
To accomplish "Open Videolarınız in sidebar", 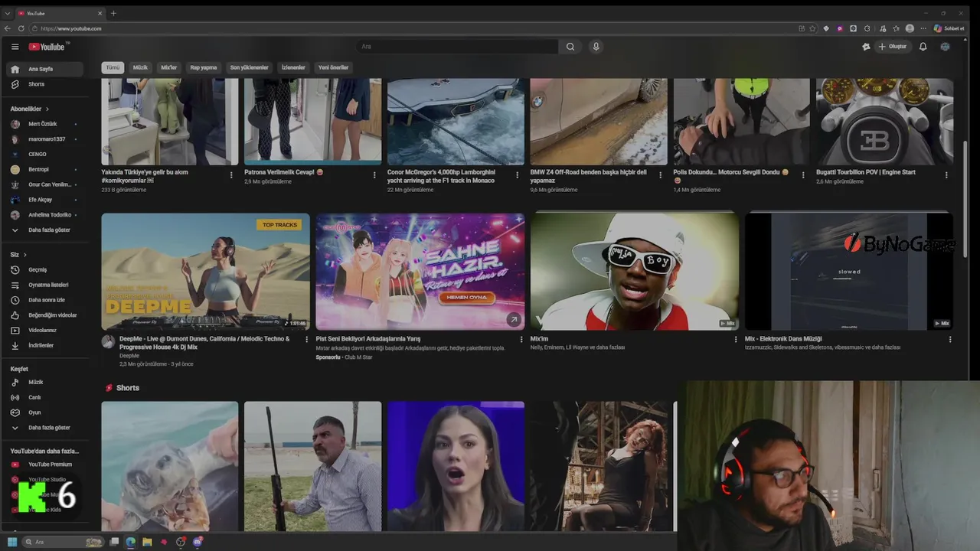I will [46, 331].
